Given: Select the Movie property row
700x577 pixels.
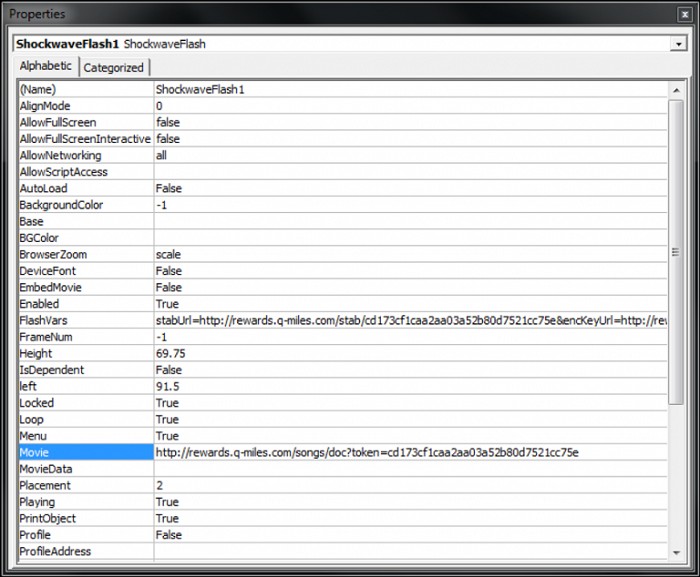Looking at the screenshot, I should (x=85, y=452).
